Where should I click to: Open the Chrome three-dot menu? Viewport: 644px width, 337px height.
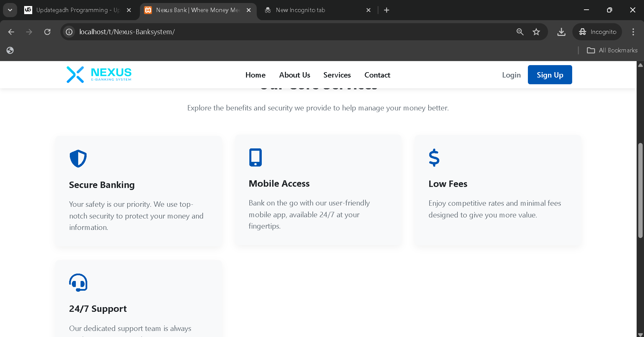pyautogui.click(x=633, y=32)
